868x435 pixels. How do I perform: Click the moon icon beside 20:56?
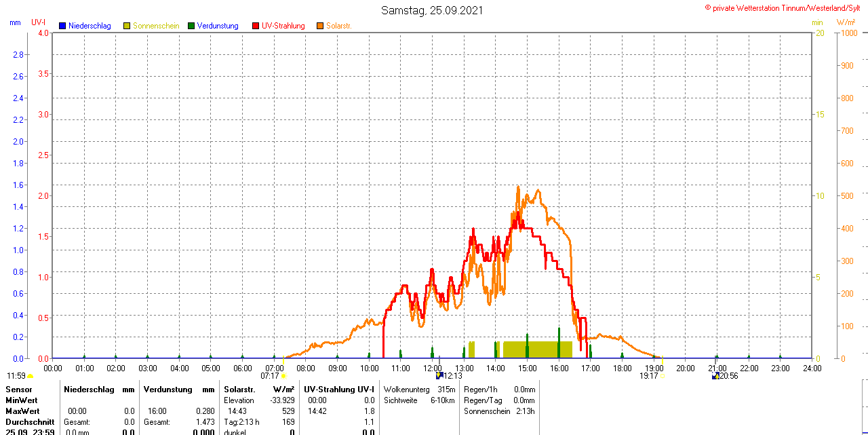[715, 375]
